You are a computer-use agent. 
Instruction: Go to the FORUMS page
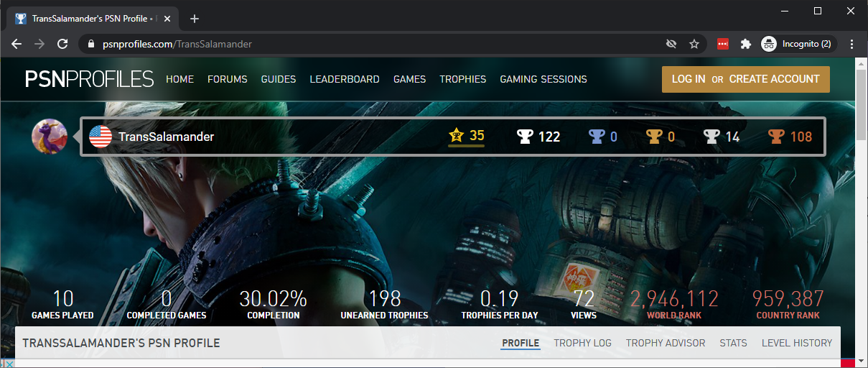point(228,79)
